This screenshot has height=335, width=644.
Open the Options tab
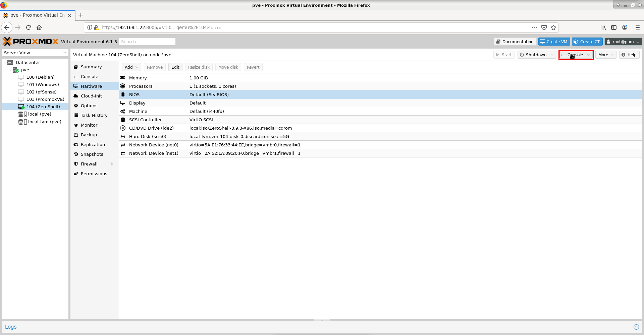tap(95, 106)
